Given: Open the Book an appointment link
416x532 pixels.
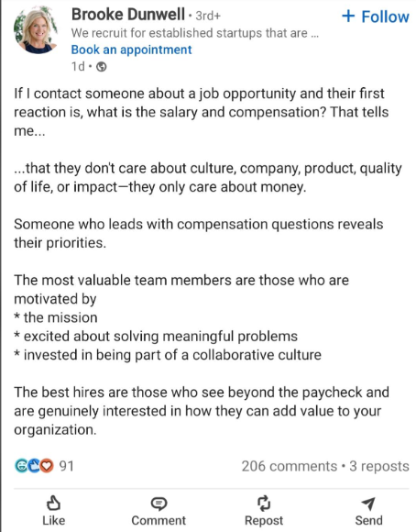Looking at the screenshot, I should 131,50.
